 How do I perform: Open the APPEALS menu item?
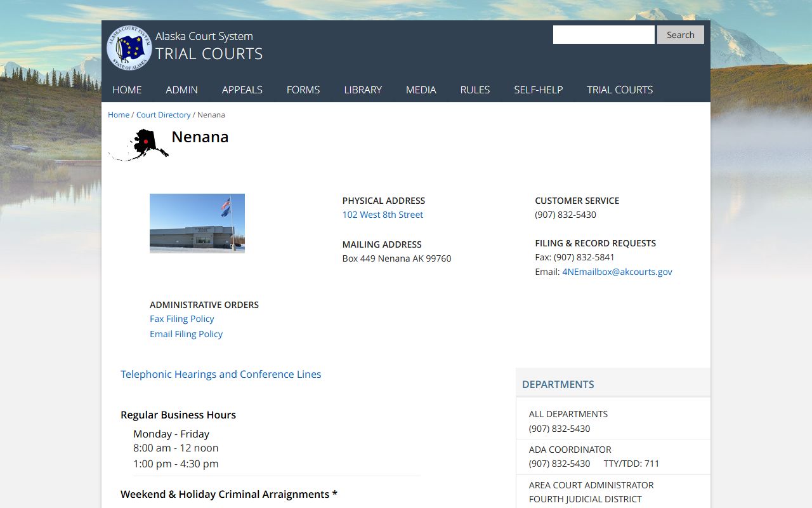[x=242, y=90]
